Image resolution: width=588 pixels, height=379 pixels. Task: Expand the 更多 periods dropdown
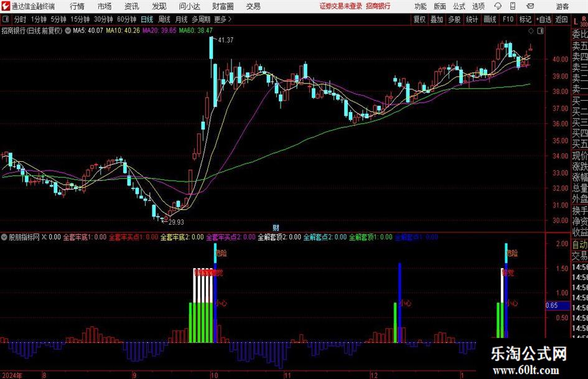tap(223, 19)
